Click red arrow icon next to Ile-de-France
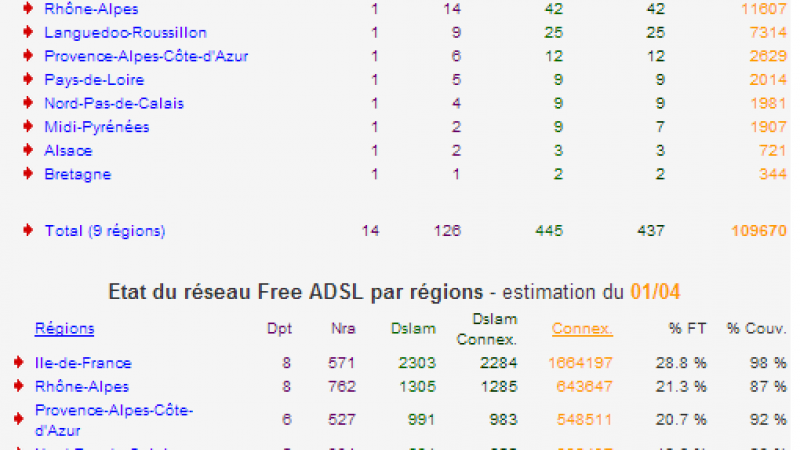 tap(19, 362)
